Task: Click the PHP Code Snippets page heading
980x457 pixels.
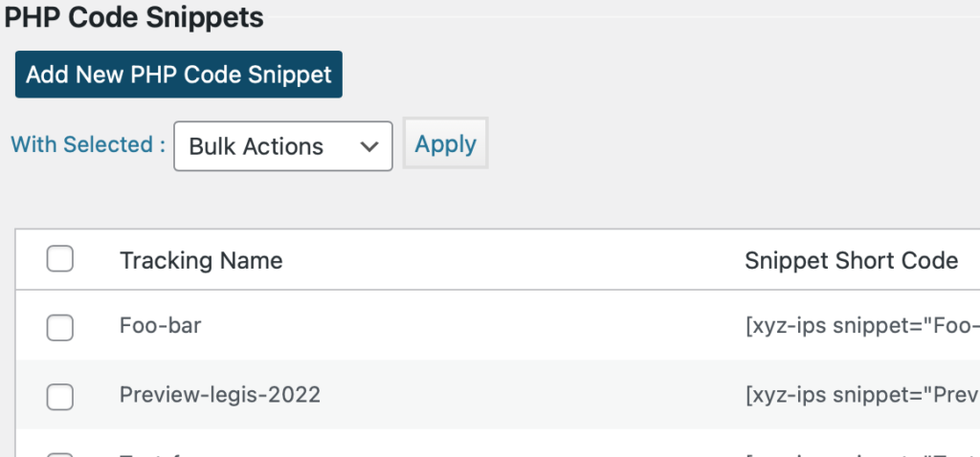Action: [x=134, y=17]
